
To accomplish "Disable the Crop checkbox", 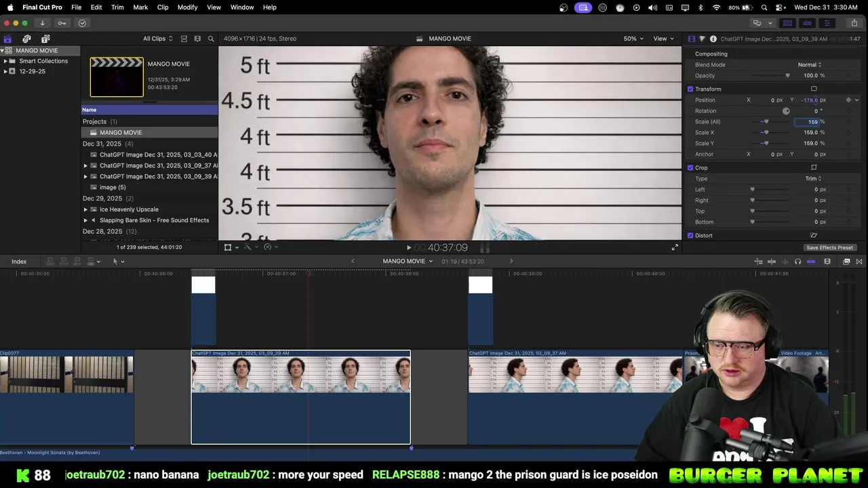I will [690, 167].
